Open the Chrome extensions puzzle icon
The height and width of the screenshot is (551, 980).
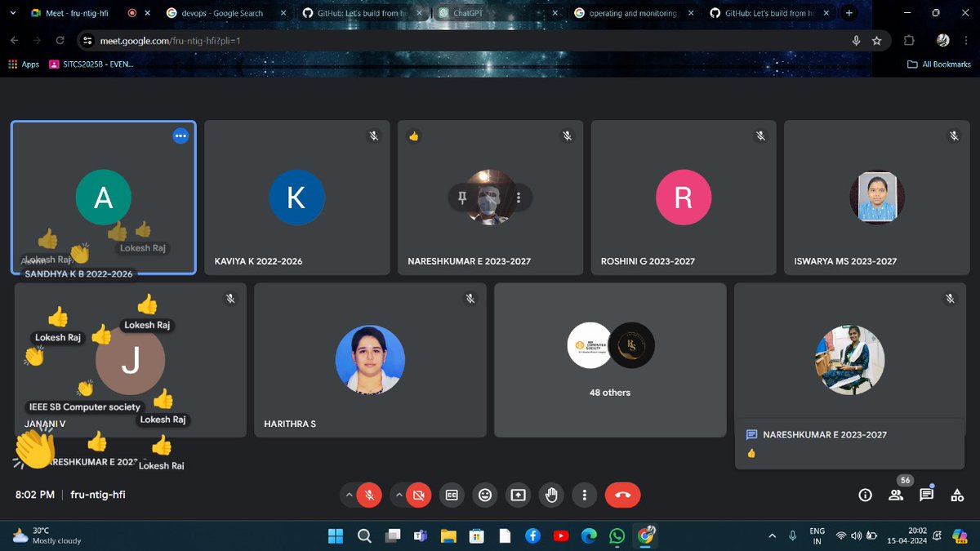tap(909, 40)
